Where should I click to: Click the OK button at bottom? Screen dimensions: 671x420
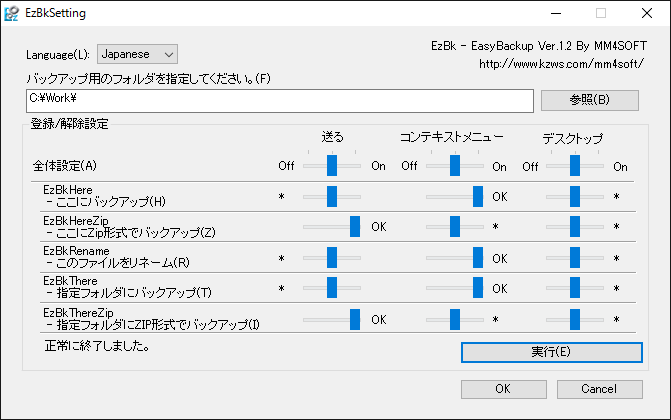(x=504, y=389)
